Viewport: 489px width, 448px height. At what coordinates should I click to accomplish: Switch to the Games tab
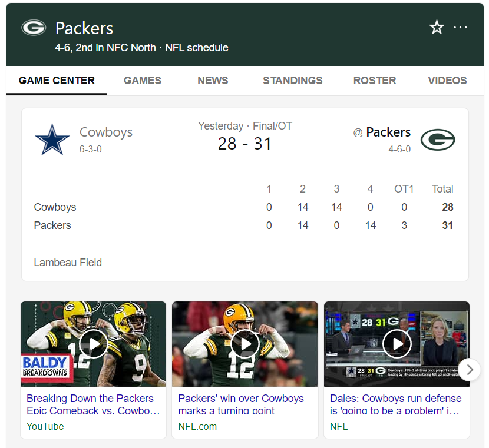(x=143, y=81)
